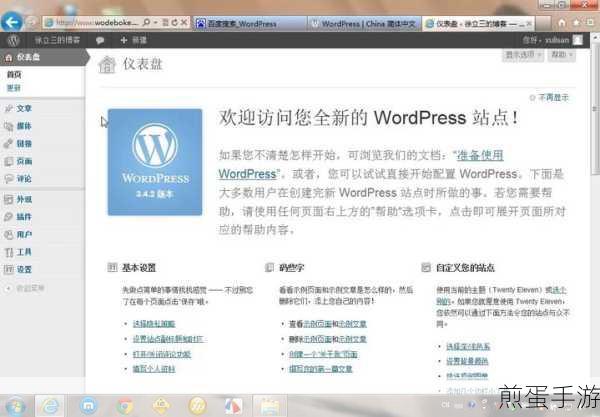Click fourth link under 基本设置 section

[154, 369]
